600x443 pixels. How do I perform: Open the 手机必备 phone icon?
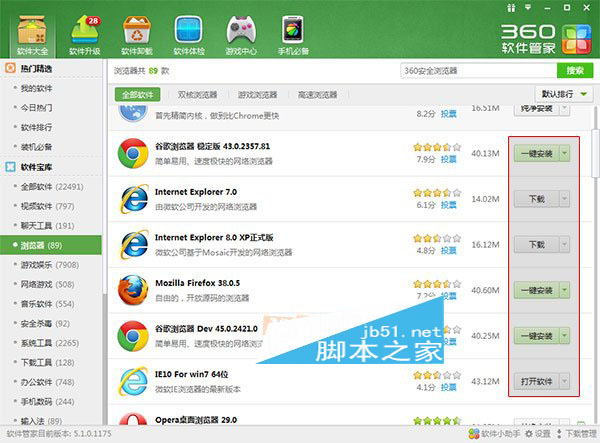[293, 36]
